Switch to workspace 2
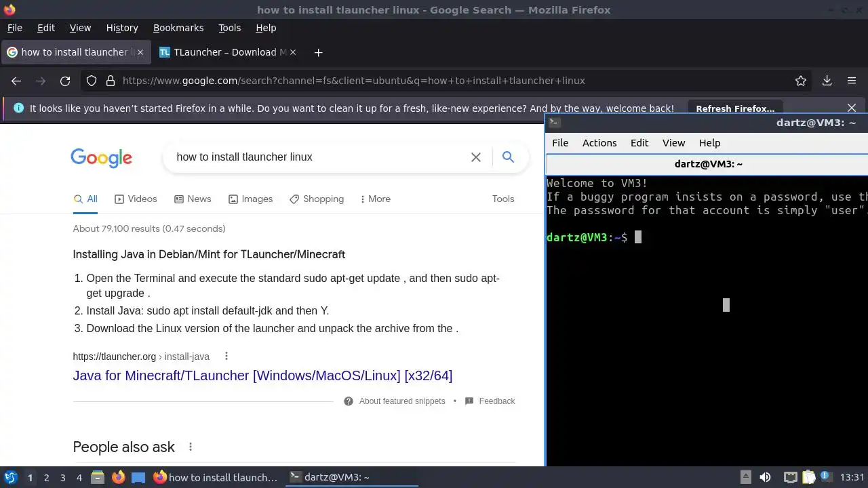 [x=46, y=478]
